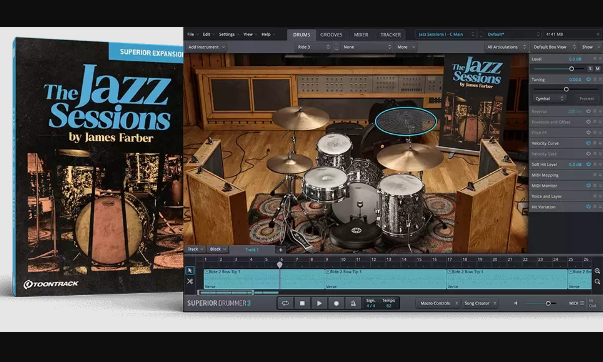Stop playback
Viewport: 603px width, 362px height.
(x=302, y=303)
